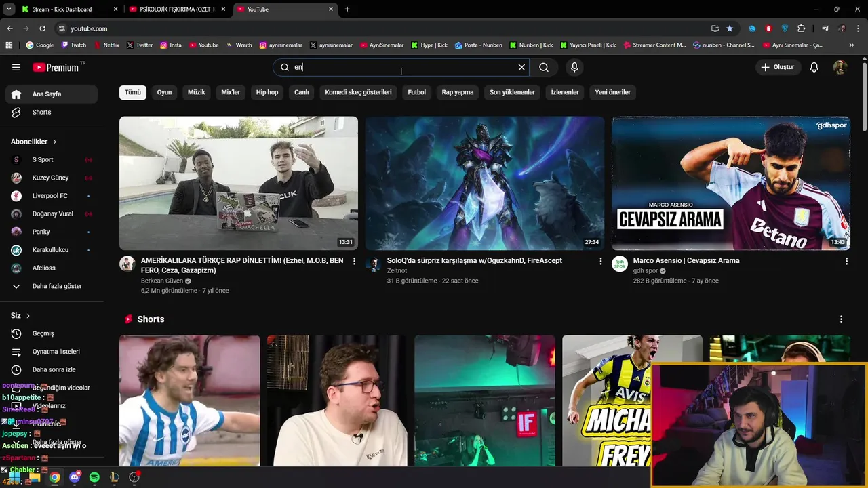868x488 pixels.
Task: Open Zeitnot channel name link
Action: (397, 270)
